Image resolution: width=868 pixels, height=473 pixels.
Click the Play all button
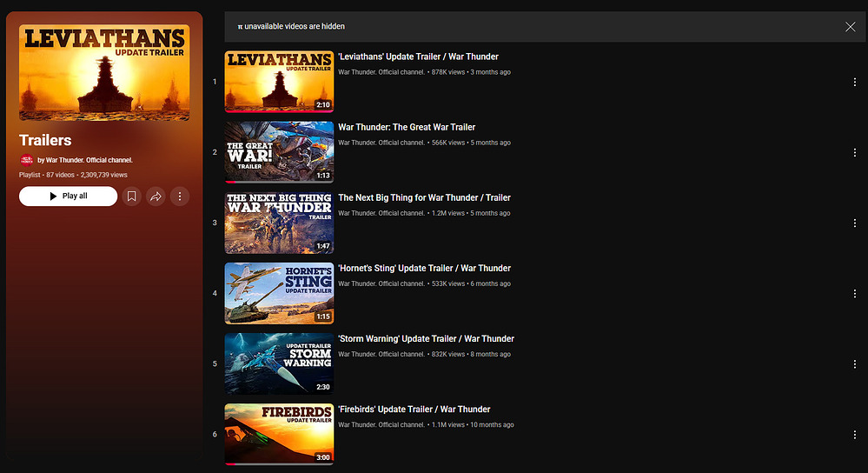(x=68, y=196)
